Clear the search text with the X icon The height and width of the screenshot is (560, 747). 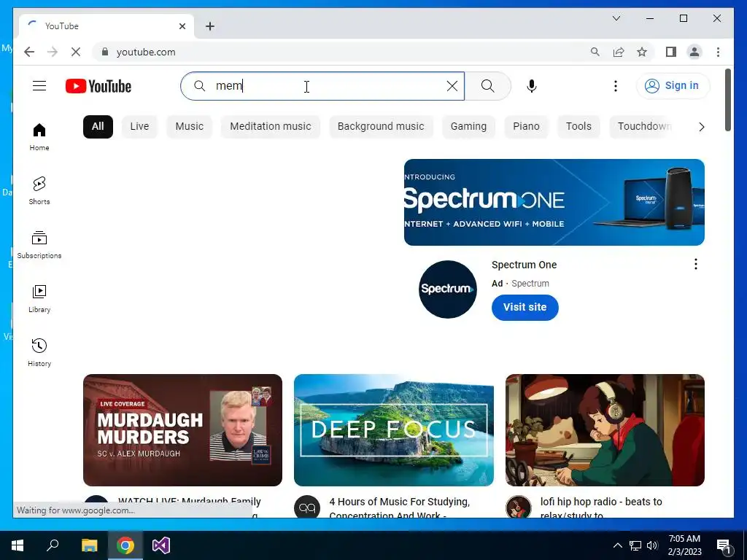[x=452, y=86]
